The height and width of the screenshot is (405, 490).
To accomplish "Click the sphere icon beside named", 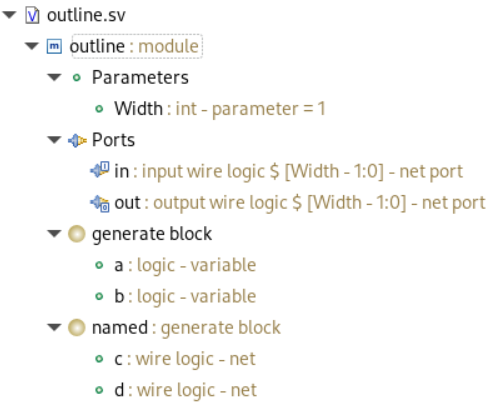I will 77,327.
